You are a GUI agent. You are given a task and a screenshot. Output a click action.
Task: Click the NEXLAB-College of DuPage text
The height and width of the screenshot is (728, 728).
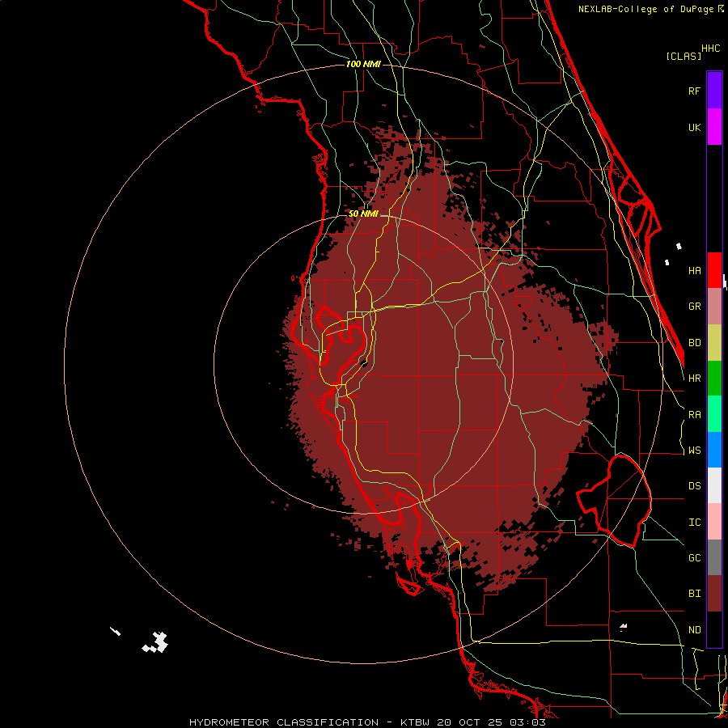click(647, 9)
